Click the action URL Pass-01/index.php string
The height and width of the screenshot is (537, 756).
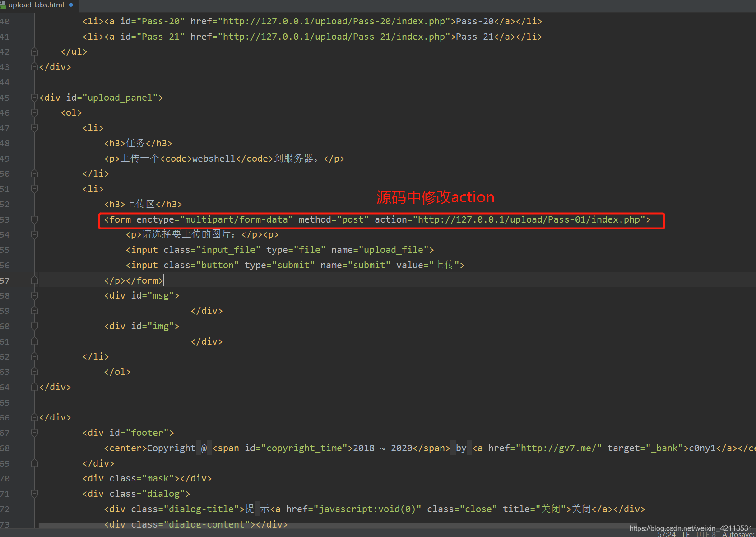pos(529,219)
